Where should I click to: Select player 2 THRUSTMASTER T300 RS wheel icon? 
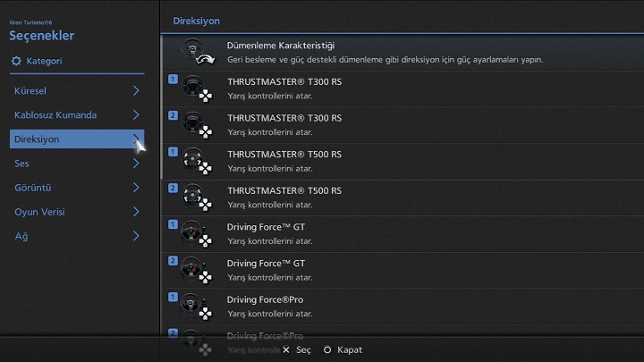pyautogui.click(x=194, y=126)
